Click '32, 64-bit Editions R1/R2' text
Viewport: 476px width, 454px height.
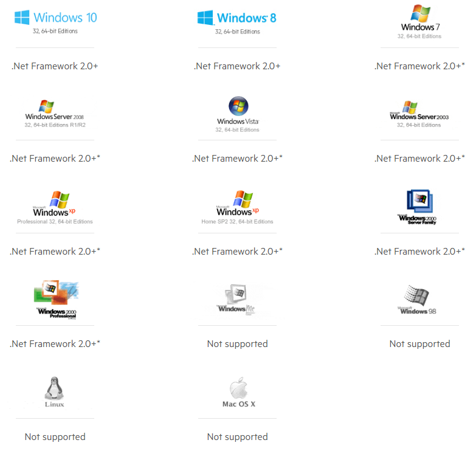click(x=55, y=125)
